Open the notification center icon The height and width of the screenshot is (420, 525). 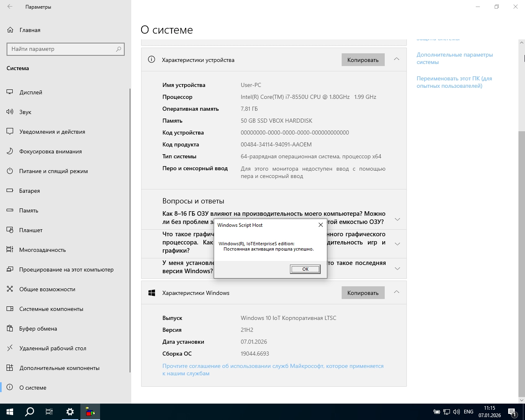[x=512, y=412]
